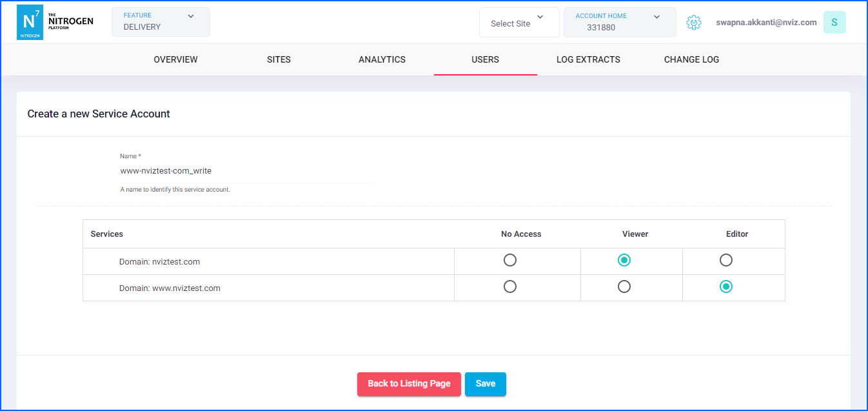
Task: Open the Log Extracts tab
Action: tap(588, 59)
